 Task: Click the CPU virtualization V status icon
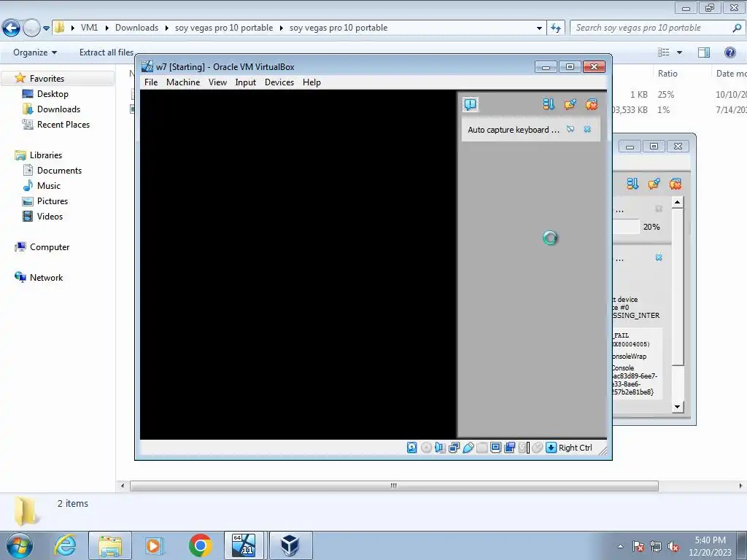point(524,448)
